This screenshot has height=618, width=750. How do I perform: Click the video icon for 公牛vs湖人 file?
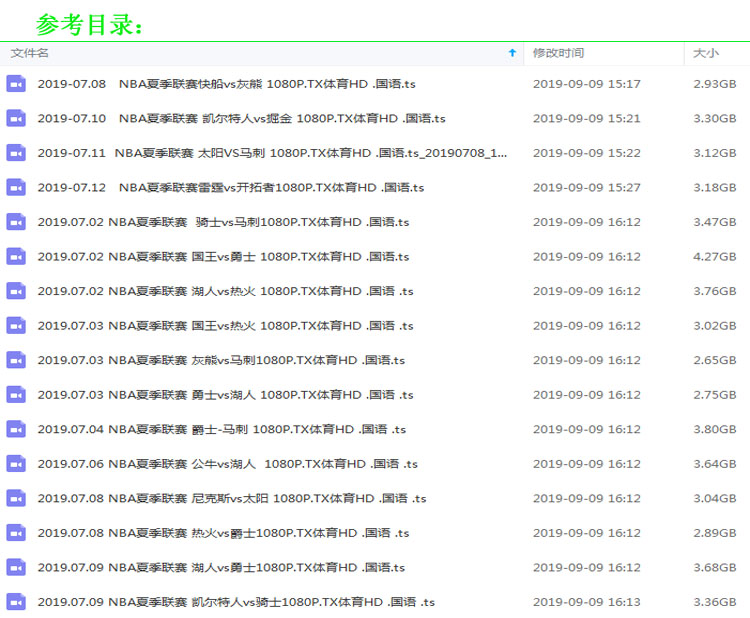[16, 464]
